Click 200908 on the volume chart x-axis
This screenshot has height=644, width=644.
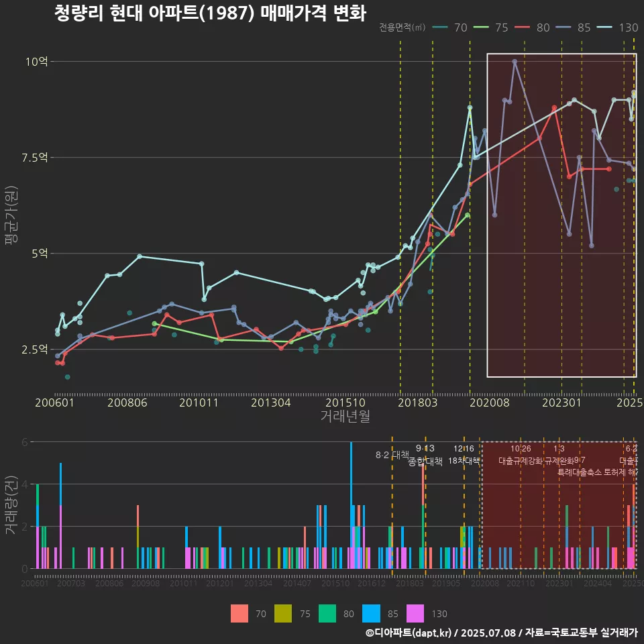146,583
